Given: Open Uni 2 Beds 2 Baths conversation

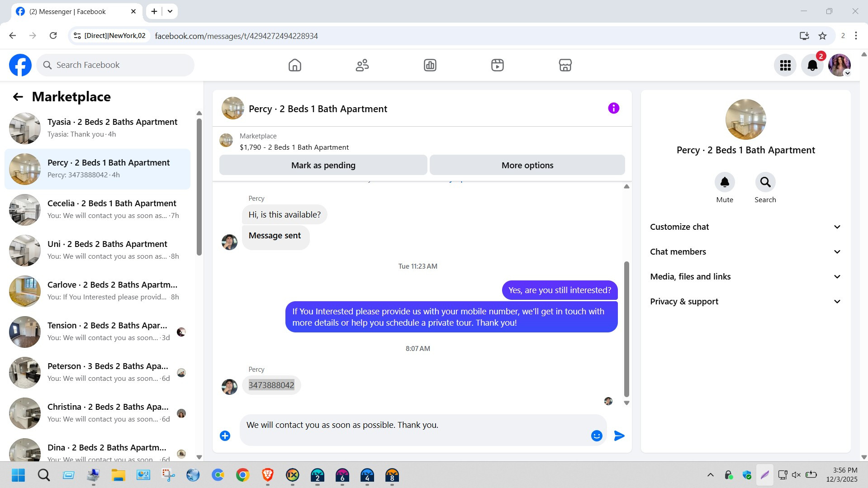Looking at the screenshot, I should pyautogui.click(x=97, y=251).
